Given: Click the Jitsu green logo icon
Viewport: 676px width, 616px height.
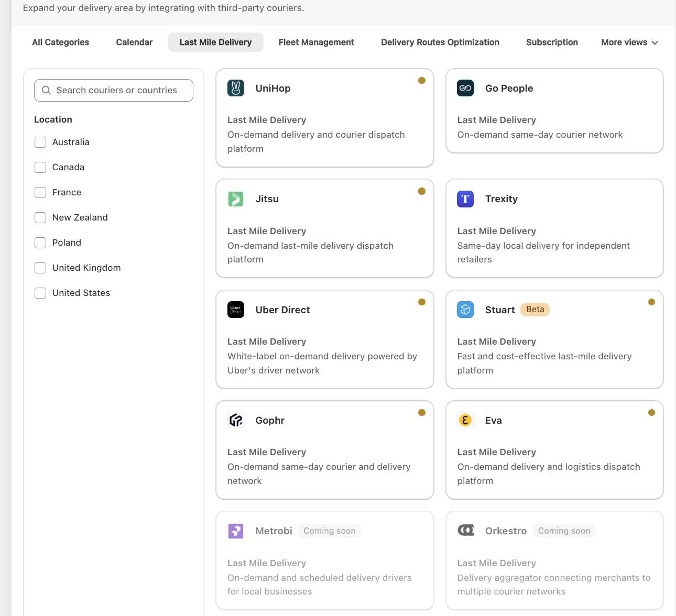Looking at the screenshot, I should [236, 199].
